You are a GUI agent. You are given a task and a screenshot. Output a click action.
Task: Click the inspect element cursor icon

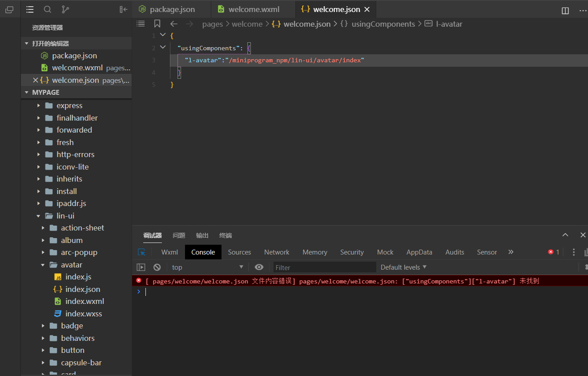tap(141, 252)
